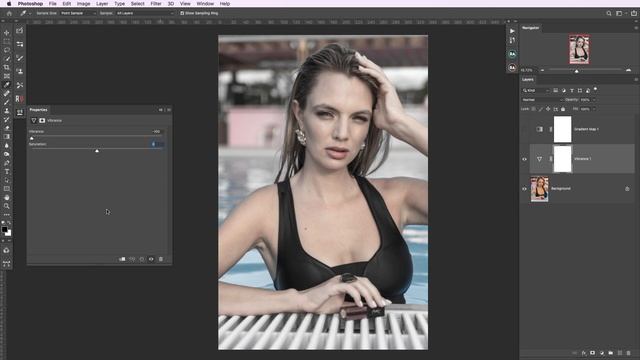Select the Move tool
Viewport: 640px width, 360px height.
[x=7, y=33]
